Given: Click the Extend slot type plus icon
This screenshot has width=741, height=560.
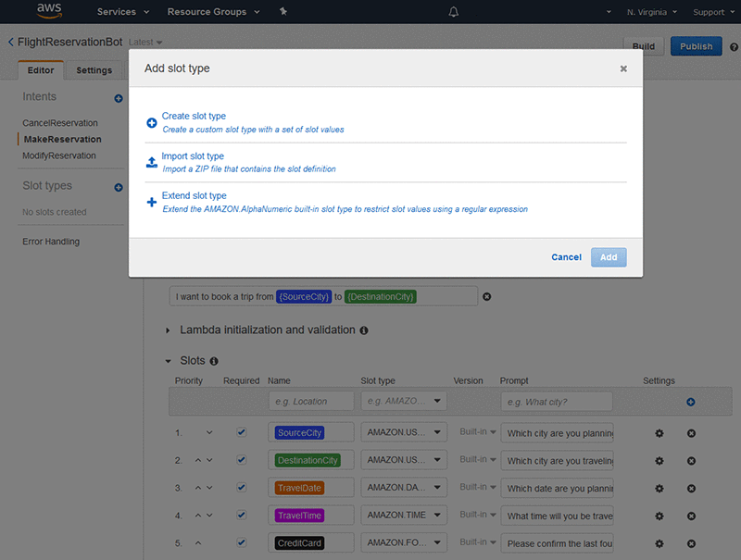Looking at the screenshot, I should pyautogui.click(x=152, y=202).
